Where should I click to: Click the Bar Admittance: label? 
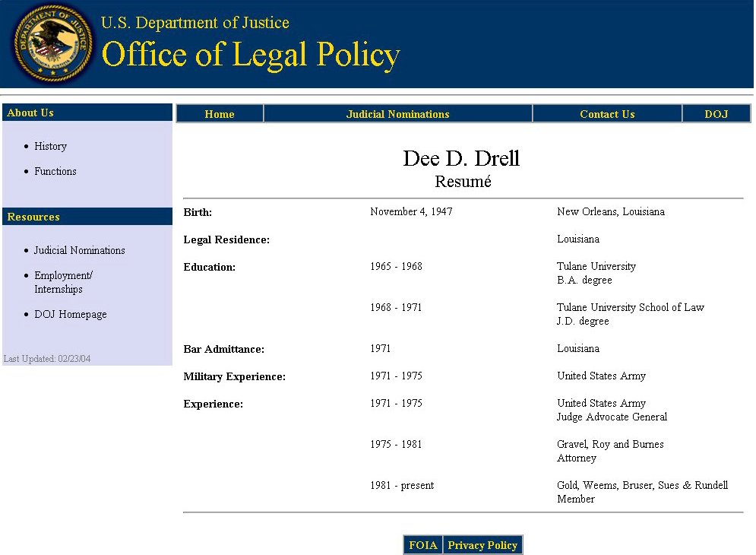point(223,350)
